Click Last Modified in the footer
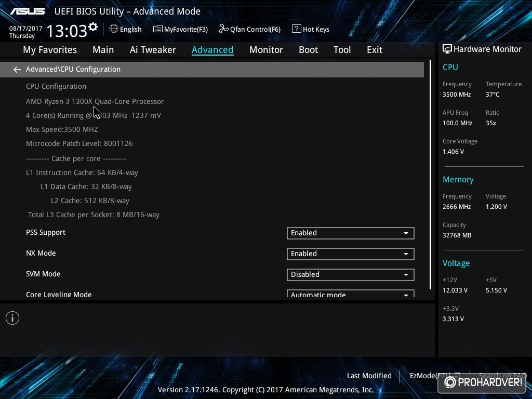The width and height of the screenshot is (532, 399). [369, 376]
